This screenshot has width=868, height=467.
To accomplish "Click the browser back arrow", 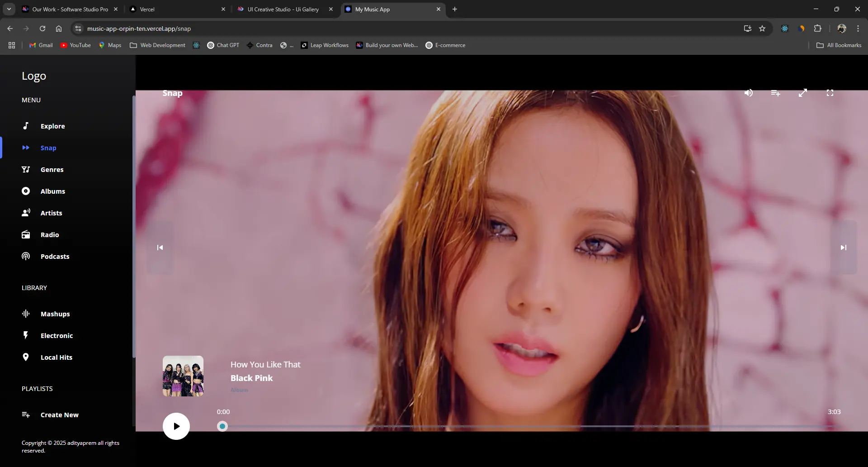I will tap(10, 29).
